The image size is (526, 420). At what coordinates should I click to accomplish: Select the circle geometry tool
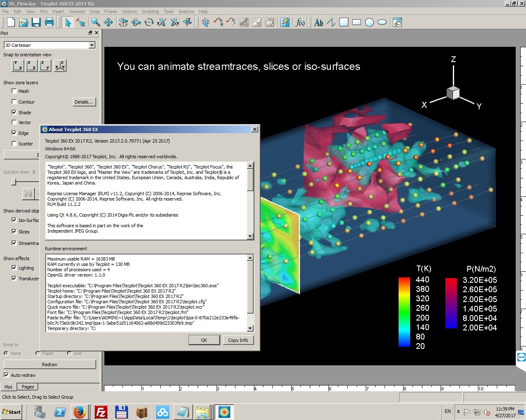369,23
